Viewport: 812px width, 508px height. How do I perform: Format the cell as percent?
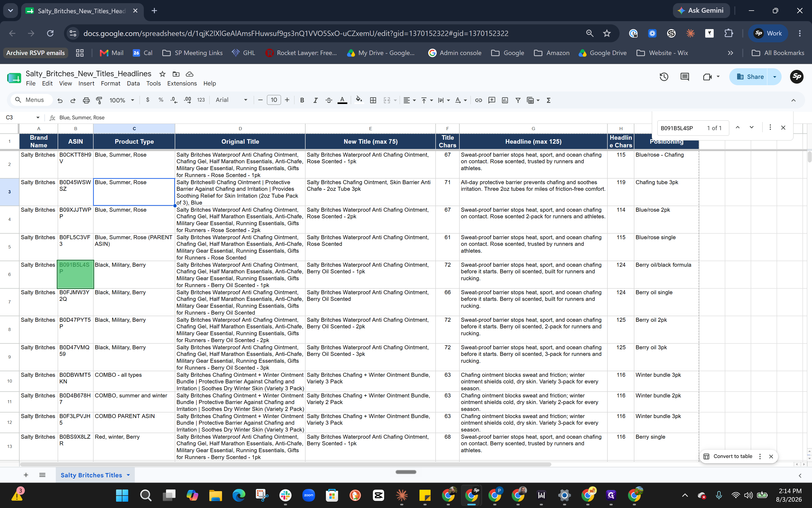click(x=161, y=100)
